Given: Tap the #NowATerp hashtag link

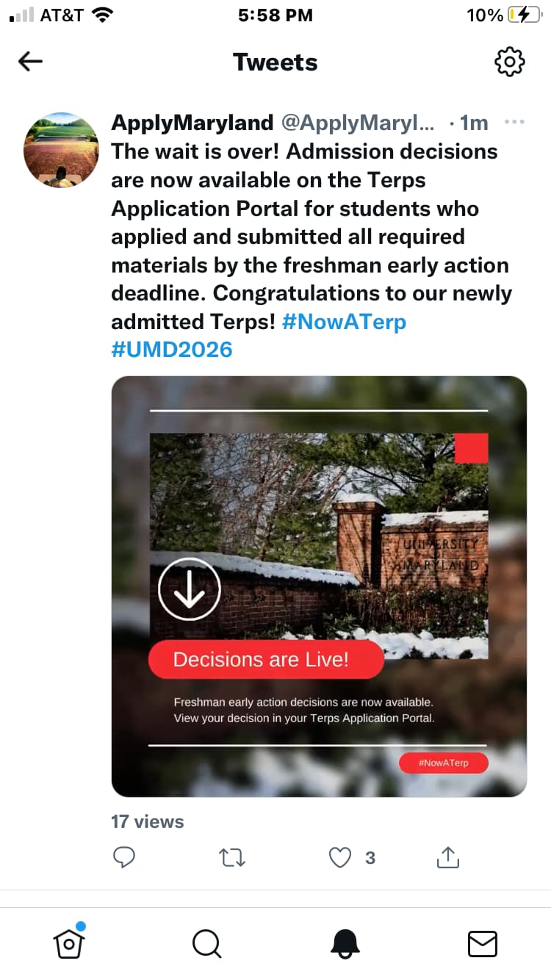Looking at the screenshot, I should tap(344, 322).
